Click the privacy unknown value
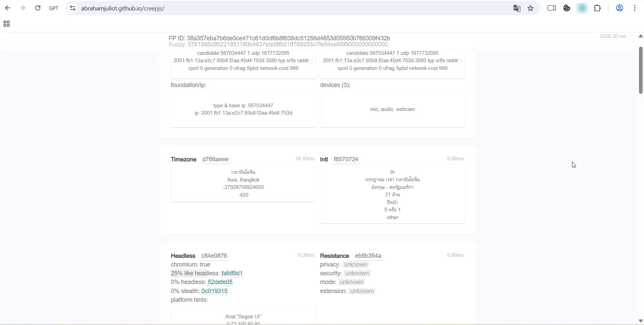 pyautogui.click(x=355, y=265)
